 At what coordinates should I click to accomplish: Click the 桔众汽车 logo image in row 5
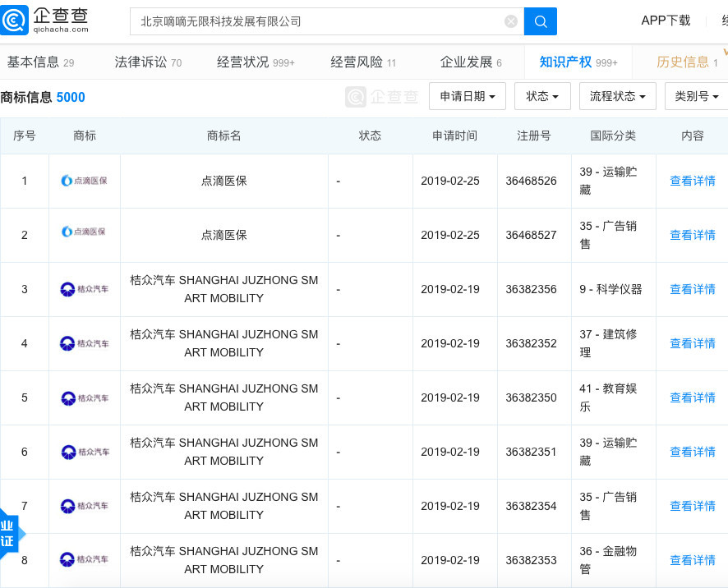[x=85, y=397]
